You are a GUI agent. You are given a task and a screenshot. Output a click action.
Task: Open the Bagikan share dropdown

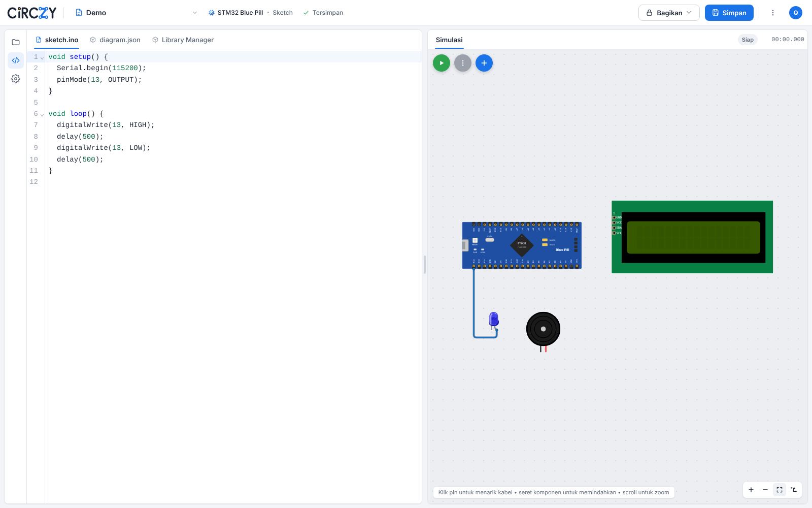pos(669,13)
